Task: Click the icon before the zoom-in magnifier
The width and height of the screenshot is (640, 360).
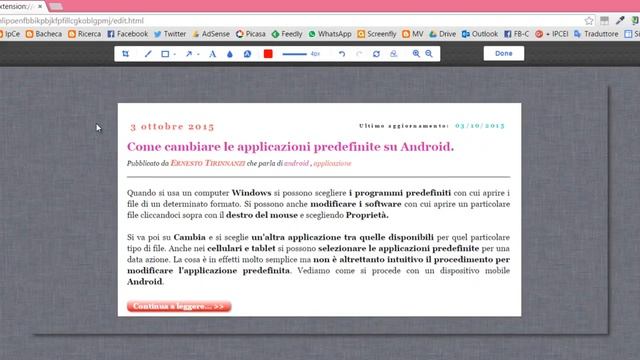Action: point(393,54)
